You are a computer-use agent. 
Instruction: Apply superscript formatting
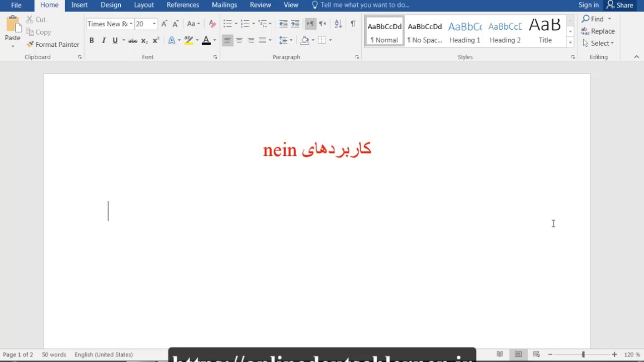[x=156, y=40]
